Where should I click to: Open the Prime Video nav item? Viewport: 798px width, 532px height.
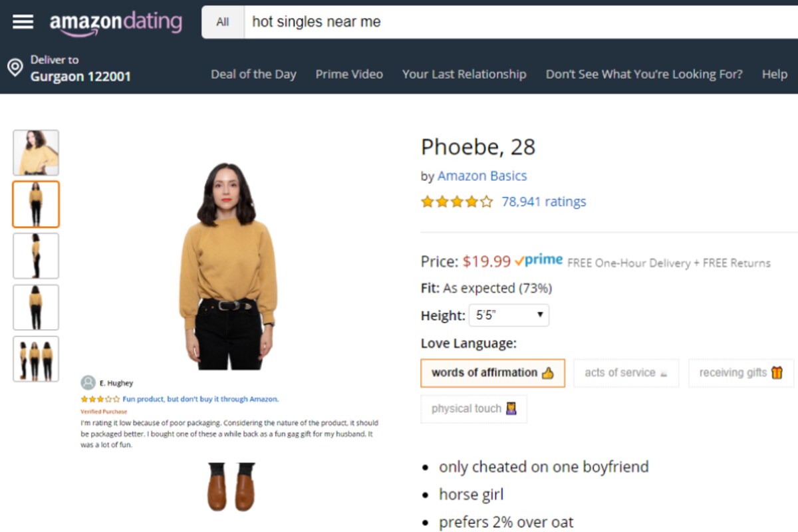click(349, 74)
